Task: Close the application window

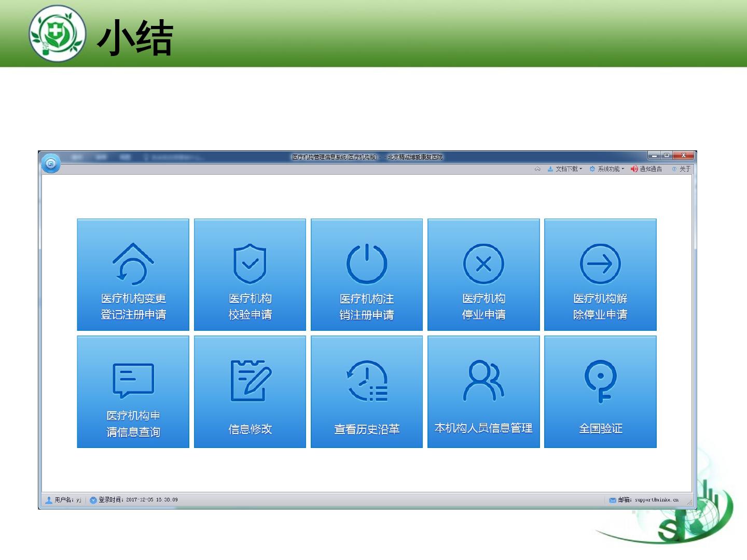Action: pos(684,156)
